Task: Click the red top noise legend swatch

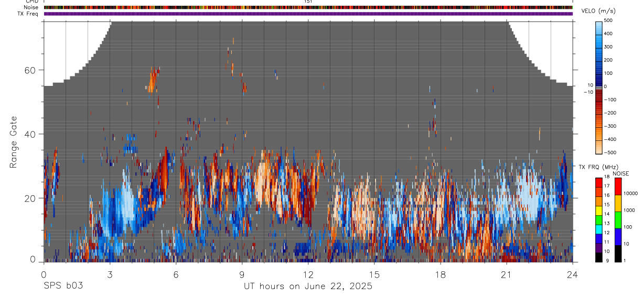Action: pyautogui.click(x=617, y=186)
